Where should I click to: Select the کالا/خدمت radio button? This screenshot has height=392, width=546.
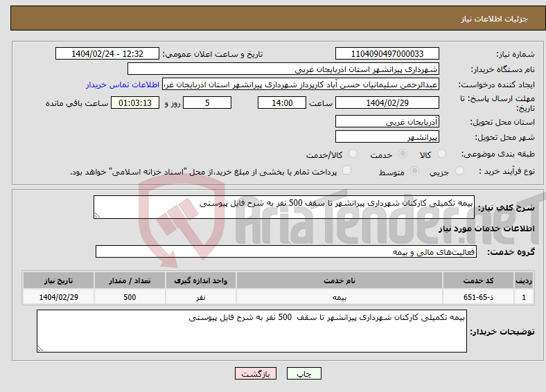click(x=353, y=154)
